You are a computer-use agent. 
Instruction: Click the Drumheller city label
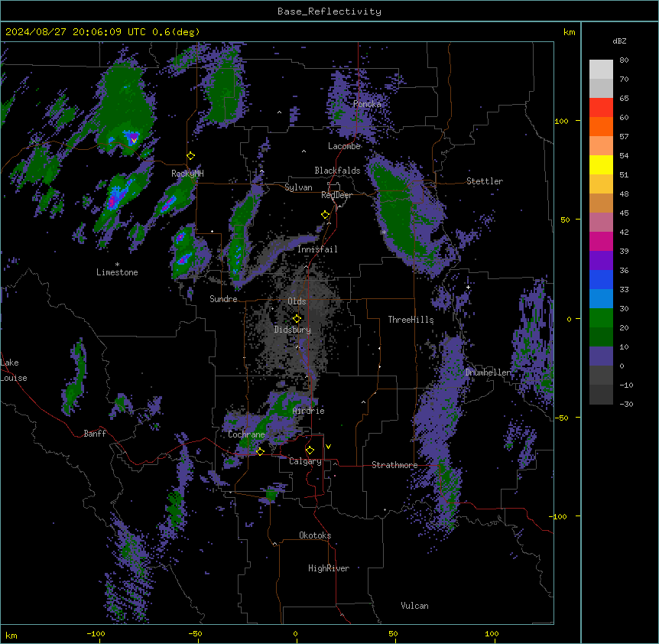click(488, 372)
